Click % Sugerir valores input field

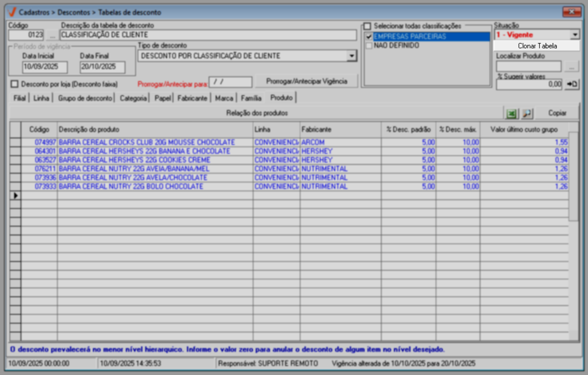click(x=530, y=84)
